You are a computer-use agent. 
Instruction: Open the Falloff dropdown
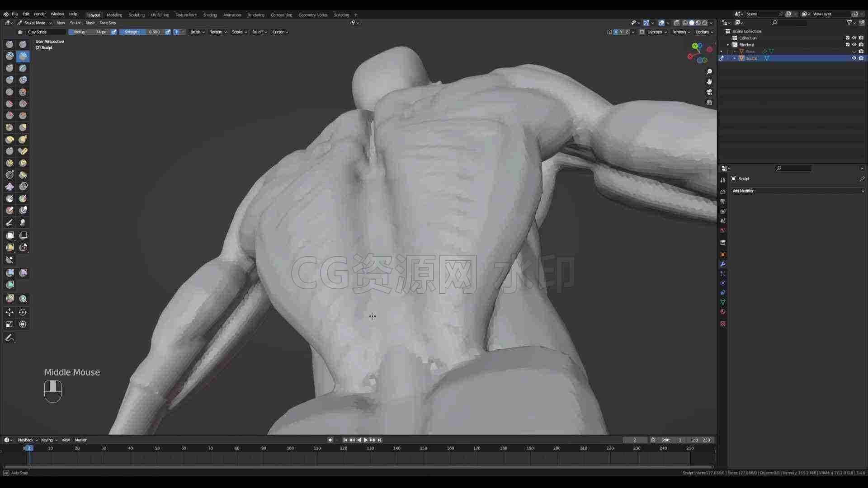(259, 32)
